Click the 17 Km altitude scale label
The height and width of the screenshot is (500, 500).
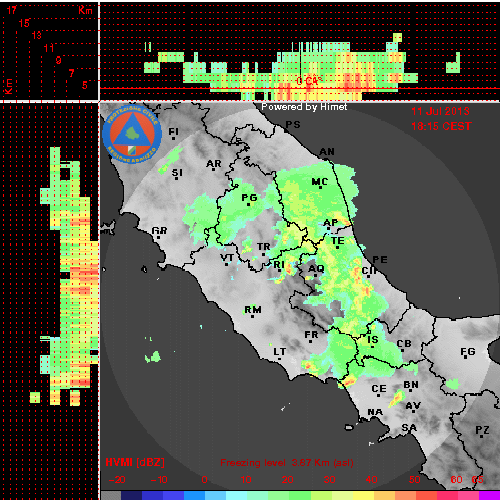[x=11, y=10]
